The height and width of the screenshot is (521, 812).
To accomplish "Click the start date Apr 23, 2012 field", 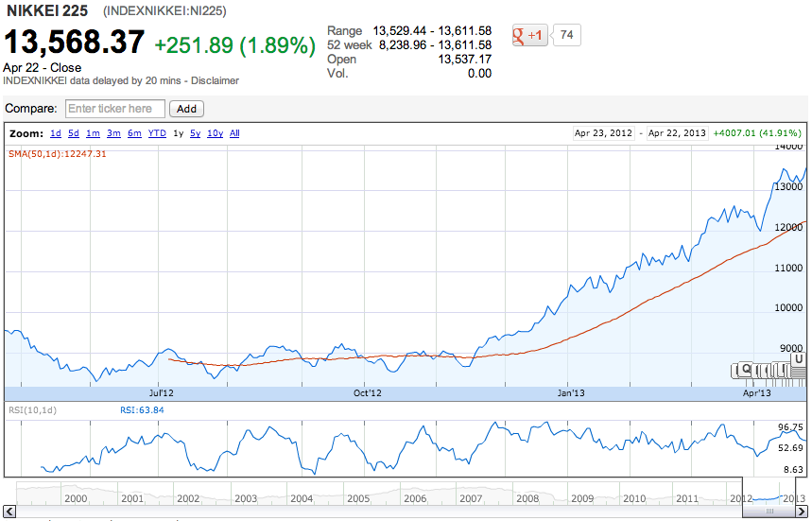I will [x=603, y=133].
